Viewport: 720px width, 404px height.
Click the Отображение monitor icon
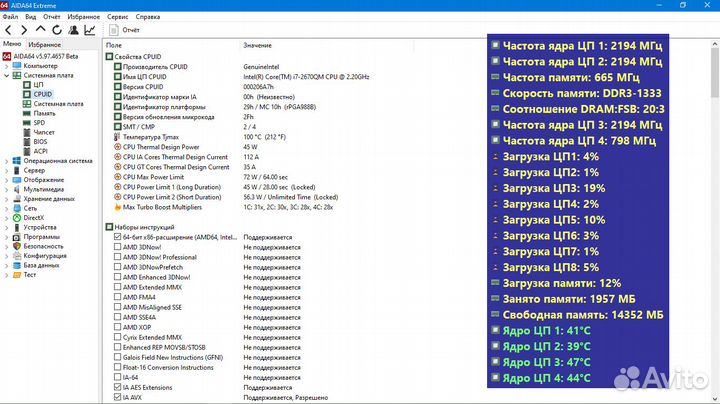click(17, 180)
